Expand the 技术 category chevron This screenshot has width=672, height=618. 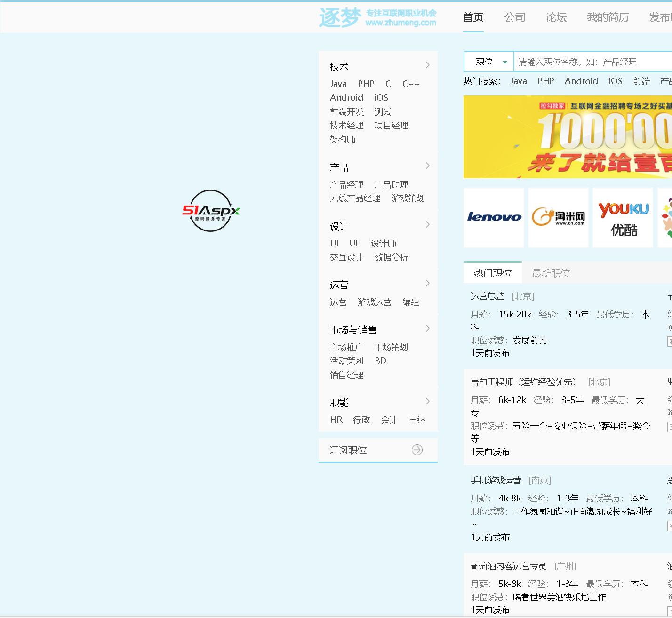pos(427,65)
